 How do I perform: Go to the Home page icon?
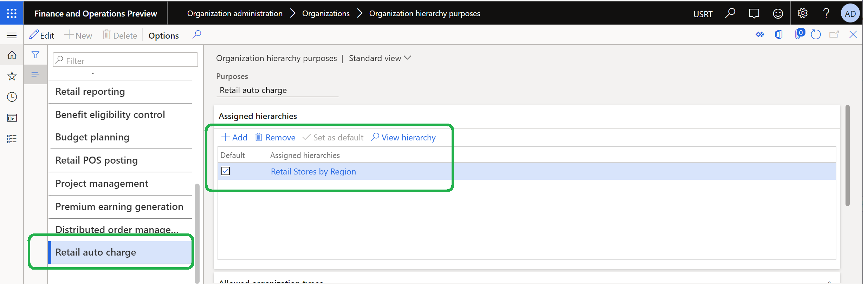pyautogui.click(x=12, y=55)
